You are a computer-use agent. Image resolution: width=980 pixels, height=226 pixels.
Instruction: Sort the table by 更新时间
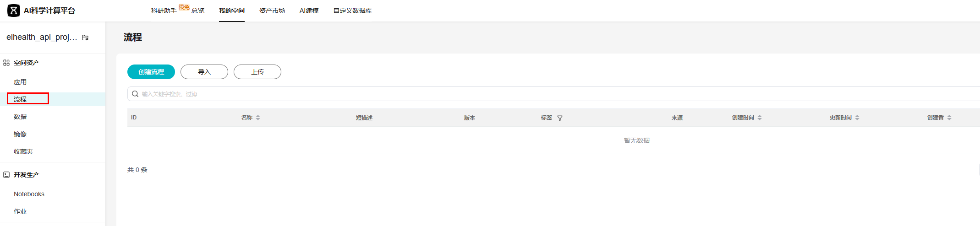(x=857, y=118)
